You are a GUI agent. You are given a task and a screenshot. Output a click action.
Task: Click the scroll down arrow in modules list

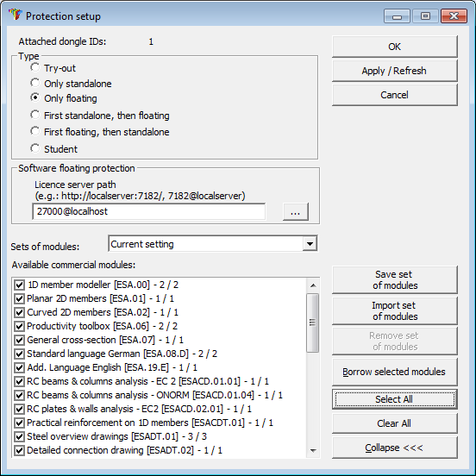click(313, 450)
